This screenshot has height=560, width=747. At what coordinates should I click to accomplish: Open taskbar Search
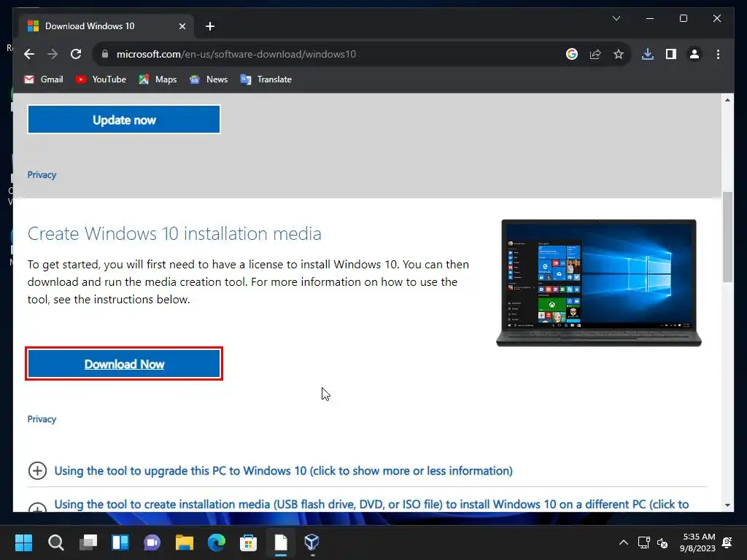click(x=55, y=542)
